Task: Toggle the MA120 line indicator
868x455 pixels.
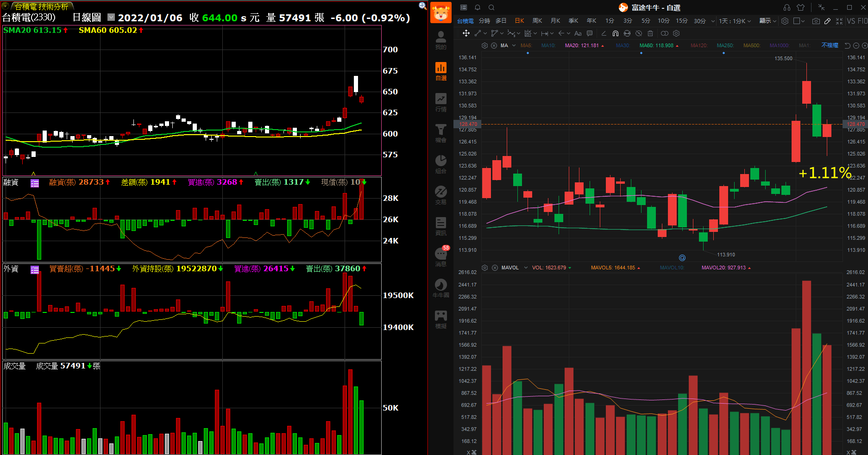Action: [699, 45]
